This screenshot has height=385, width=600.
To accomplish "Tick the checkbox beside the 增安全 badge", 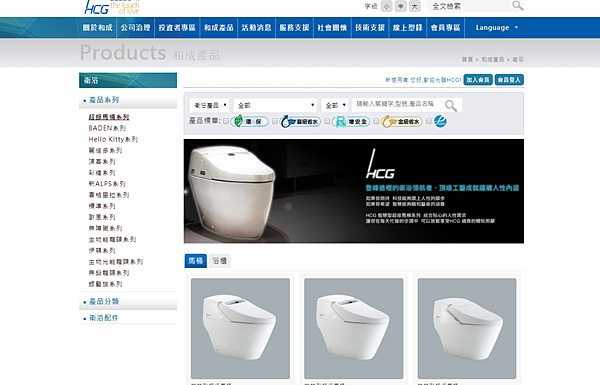I will coord(327,121).
